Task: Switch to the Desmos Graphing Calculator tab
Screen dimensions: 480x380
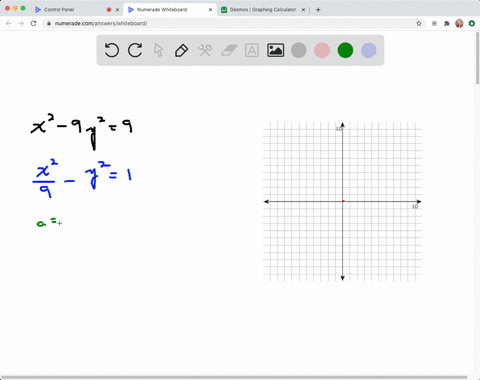Action: tap(263, 10)
